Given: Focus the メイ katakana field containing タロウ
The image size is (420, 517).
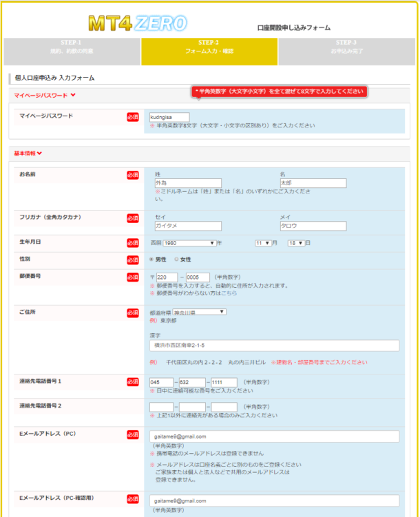Looking at the screenshot, I should (313, 226).
